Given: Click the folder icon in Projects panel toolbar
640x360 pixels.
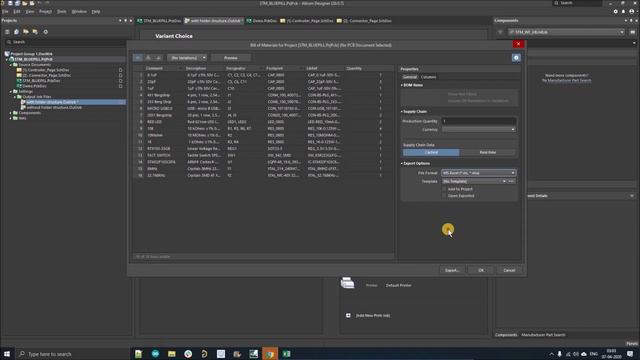Looking at the screenshot, I should tap(26, 32).
